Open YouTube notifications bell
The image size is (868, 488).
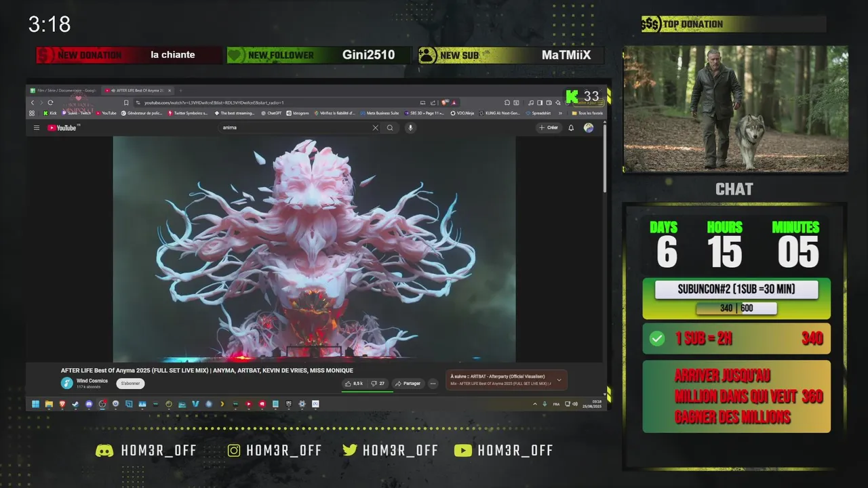pos(571,127)
